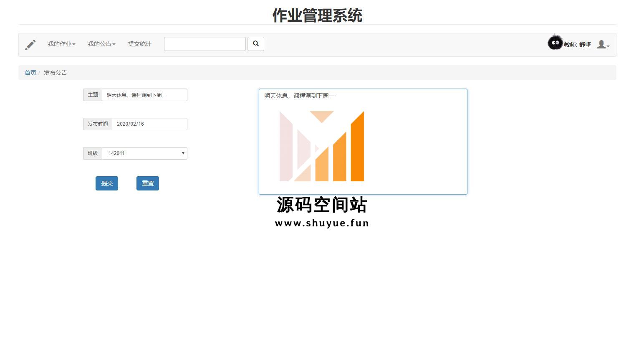Focus the navbar search input field
Image resolution: width=644 pixels, height=340 pixels.
tap(205, 44)
